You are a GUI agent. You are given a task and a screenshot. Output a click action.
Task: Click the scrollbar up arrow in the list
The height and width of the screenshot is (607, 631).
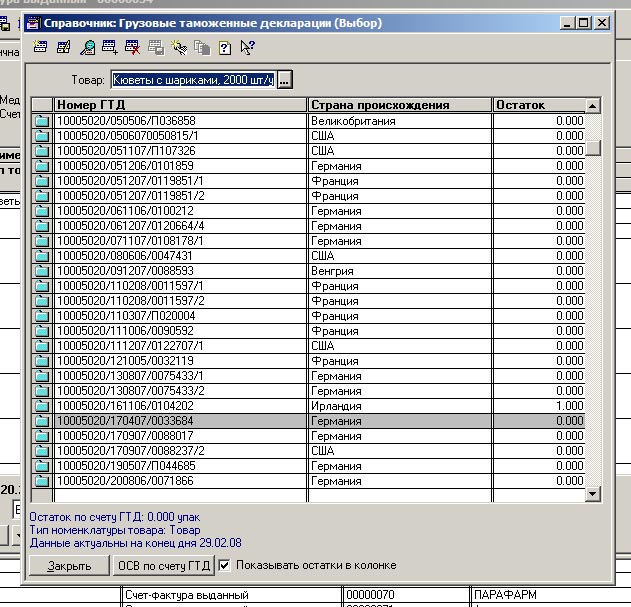pos(592,105)
